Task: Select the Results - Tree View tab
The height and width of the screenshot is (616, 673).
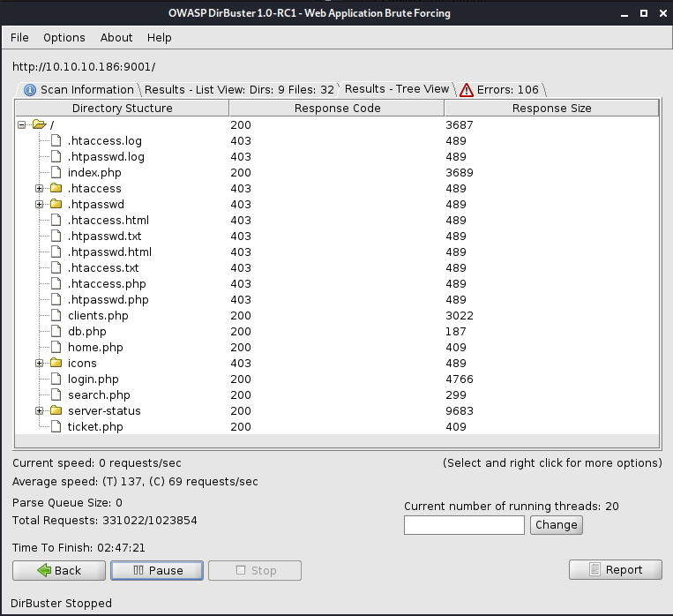Action: pyautogui.click(x=397, y=89)
